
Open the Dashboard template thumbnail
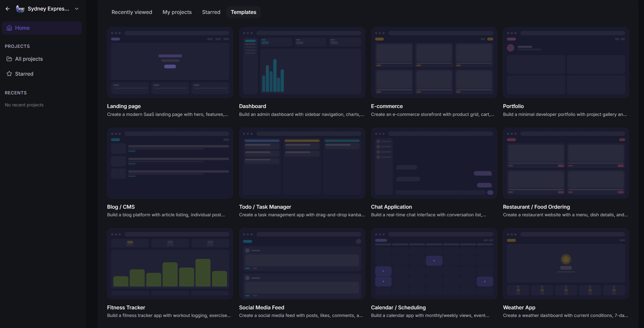(302, 63)
